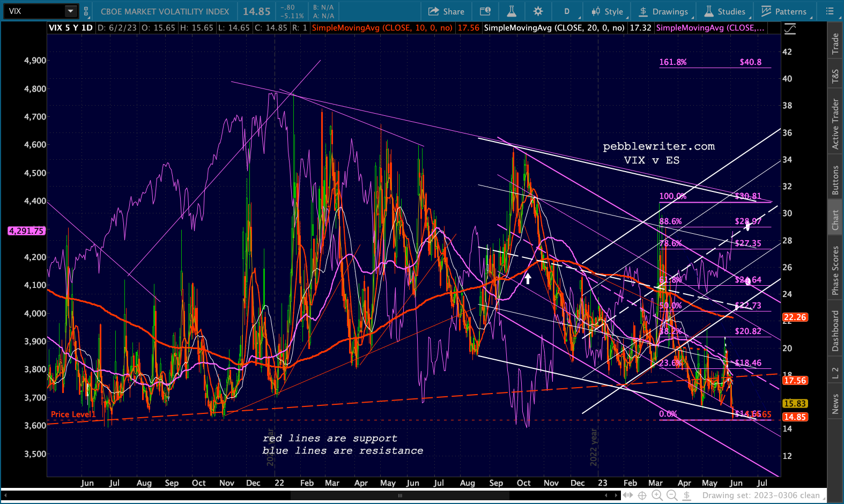Viewport: 844px width, 504px height.
Task: Open chart settings gear icon
Action: pyautogui.click(x=538, y=11)
